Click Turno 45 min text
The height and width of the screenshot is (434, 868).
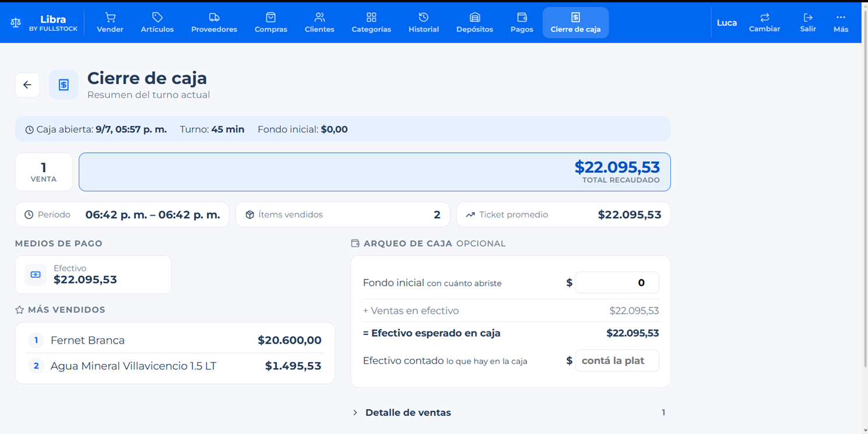(x=212, y=129)
